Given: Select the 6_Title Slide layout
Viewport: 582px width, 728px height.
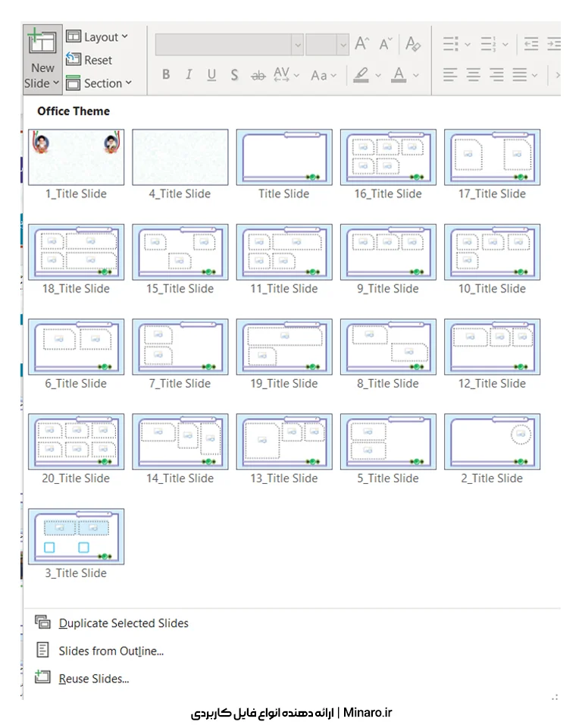Looking at the screenshot, I should point(76,354).
